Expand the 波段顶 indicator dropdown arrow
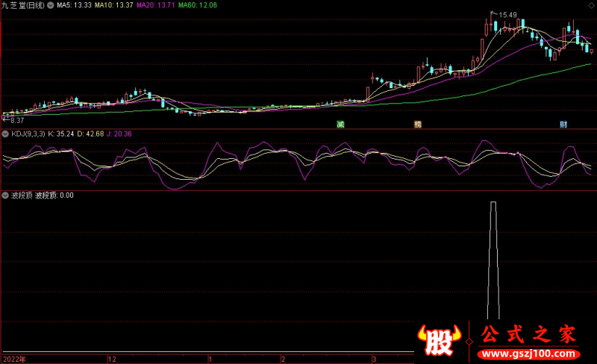The width and height of the screenshot is (597, 364). tap(5, 195)
